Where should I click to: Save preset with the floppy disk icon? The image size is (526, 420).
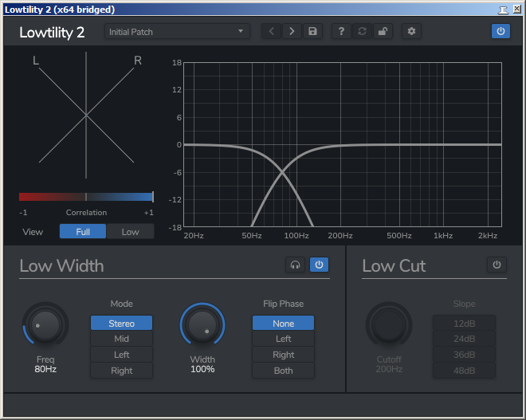point(312,32)
